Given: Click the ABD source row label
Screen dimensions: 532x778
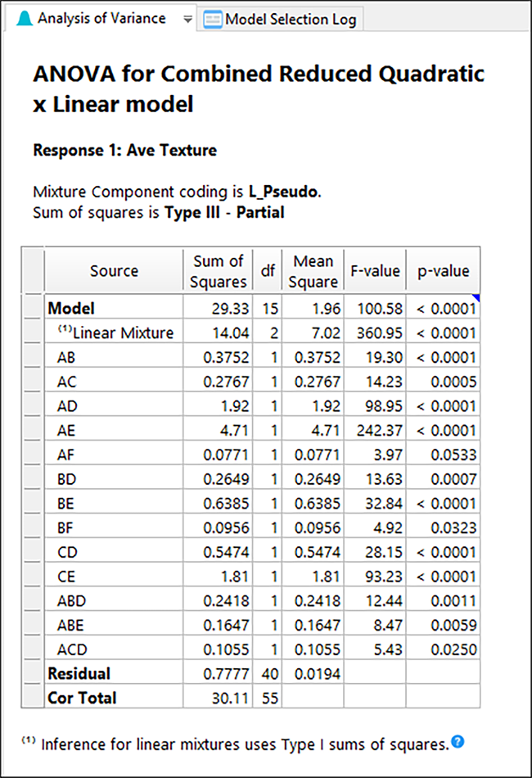Looking at the screenshot, I should tap(71, 600).
